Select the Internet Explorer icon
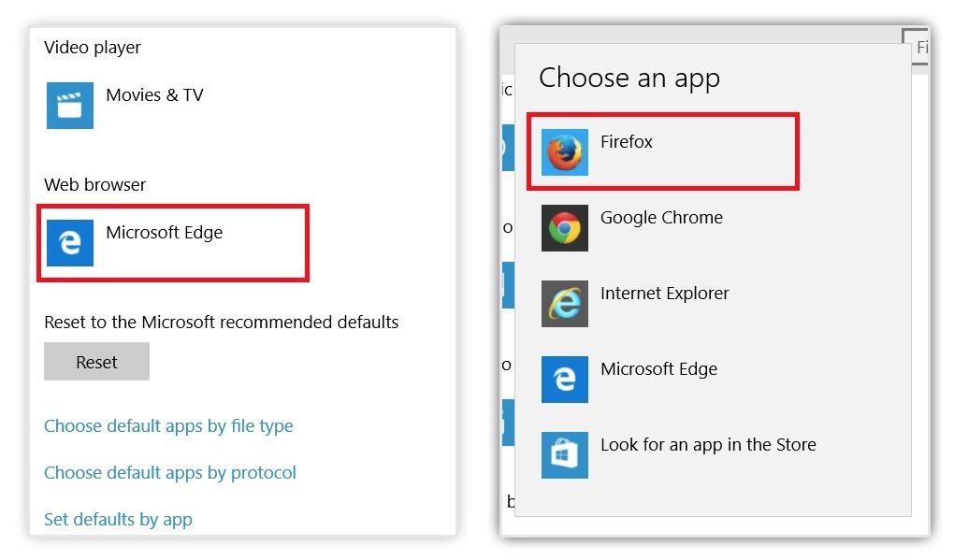Screen dimensions: 954x560 point(565,304)
